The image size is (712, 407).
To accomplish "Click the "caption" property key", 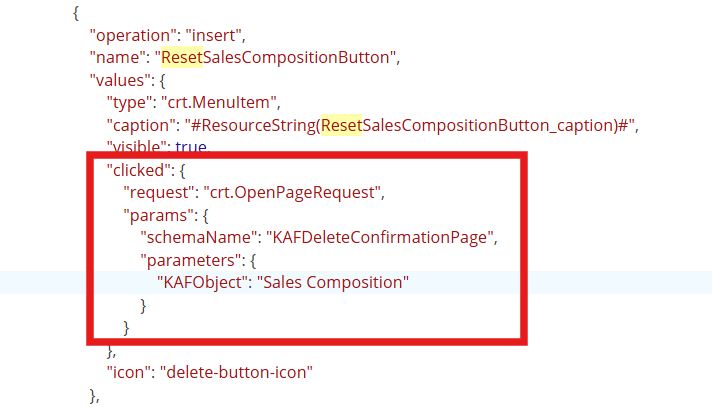I will click(138, 125).
